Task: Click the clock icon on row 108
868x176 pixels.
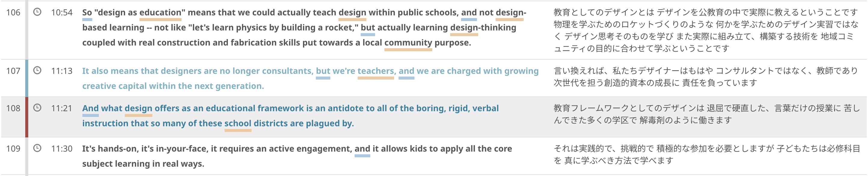Action: (37, 108)
